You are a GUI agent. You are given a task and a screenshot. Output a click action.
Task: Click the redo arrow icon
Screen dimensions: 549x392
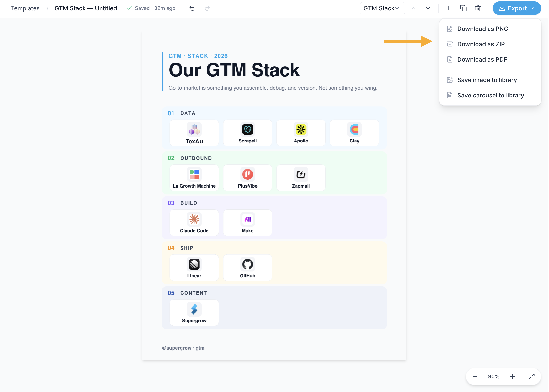[x=207, y=8]
